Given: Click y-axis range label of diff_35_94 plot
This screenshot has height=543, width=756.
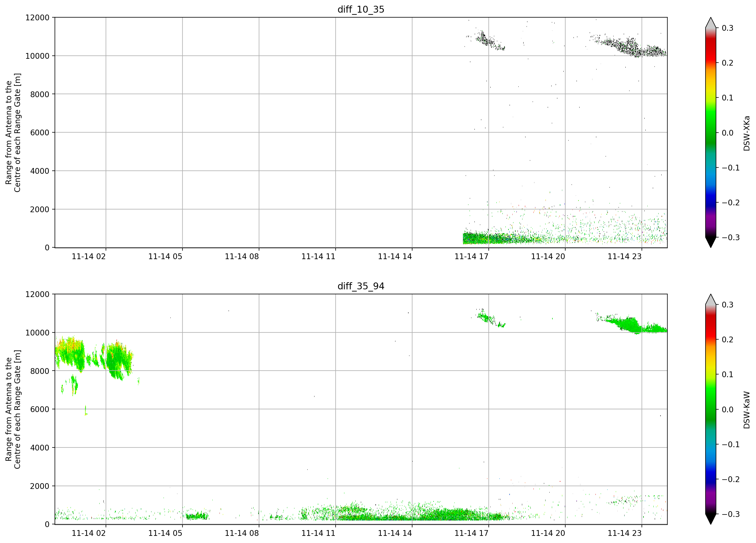Looking at the screenshot, I should 13,409.
